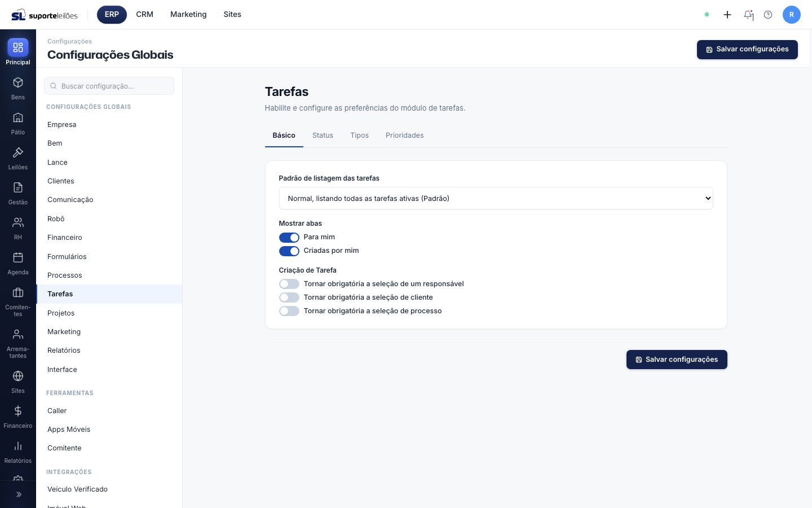
Task: Open Sites module in top nav
Action: (x=232, y=15)
